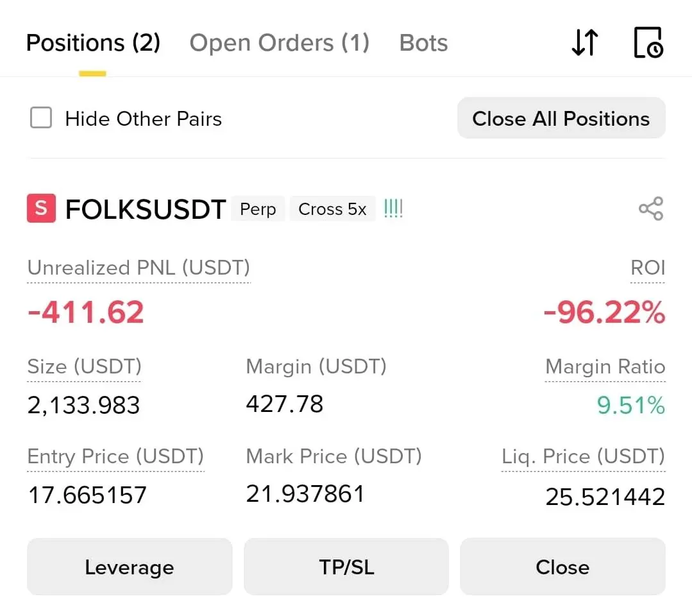This screenshot has height=616, width=692.
Task: Tap the red S short badge
Action: (x=41, y=209)
